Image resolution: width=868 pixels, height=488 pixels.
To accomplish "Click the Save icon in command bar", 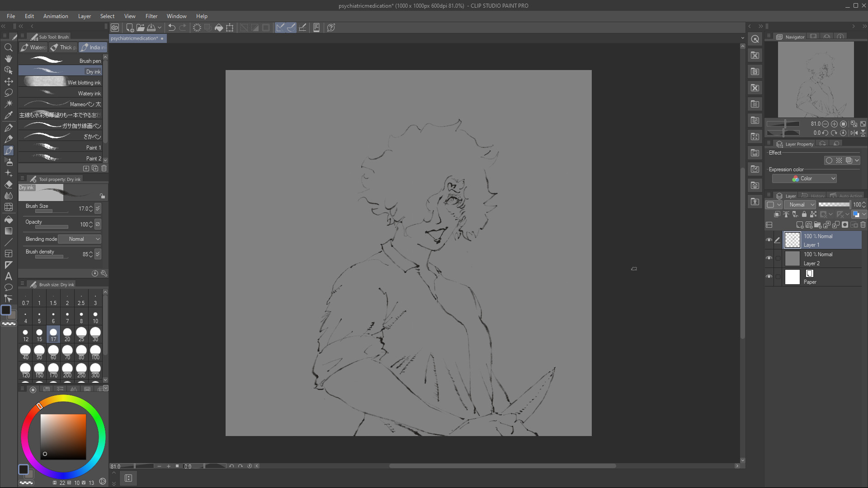I will tap(151, 28).
